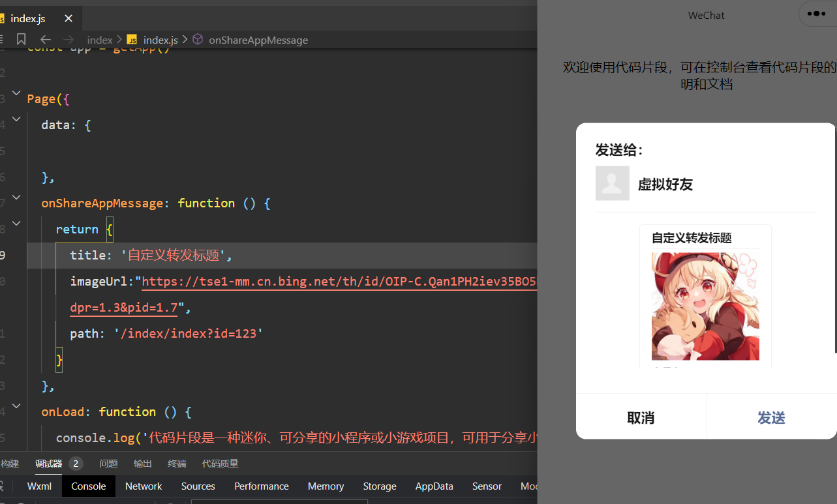Fold the return { block
This screenshot has height=504, width=837.
click(x=16, y=224)
